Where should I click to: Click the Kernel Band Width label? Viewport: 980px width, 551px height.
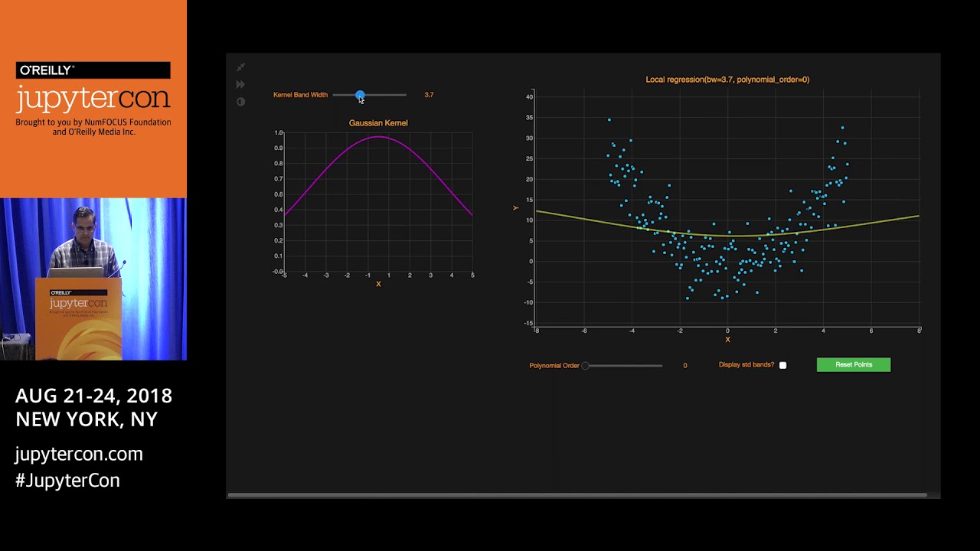click(x=300, y=95)
